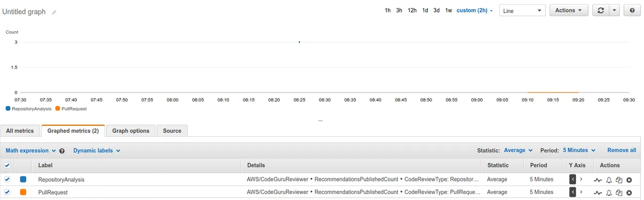Open the Source tab

tap(172, 131)
